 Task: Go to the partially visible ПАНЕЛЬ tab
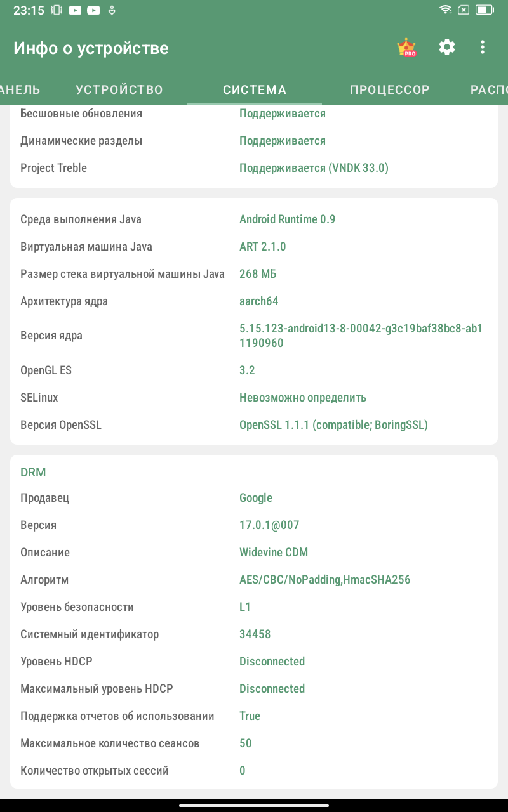[x=20, y=89]
